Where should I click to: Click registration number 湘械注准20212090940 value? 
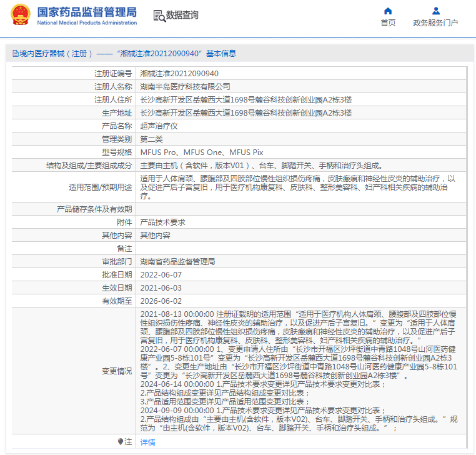(x=179, y=73)
